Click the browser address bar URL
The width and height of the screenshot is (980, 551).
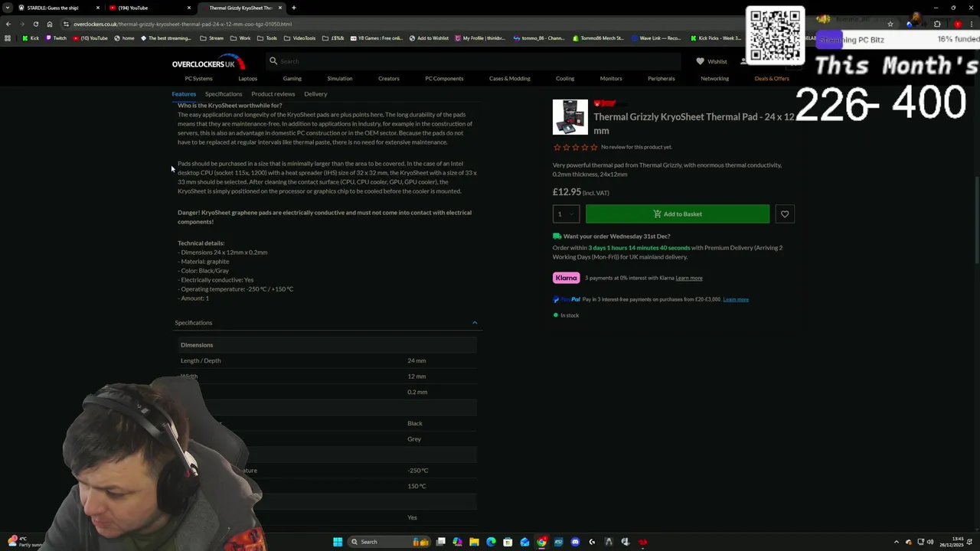[182, 24]
